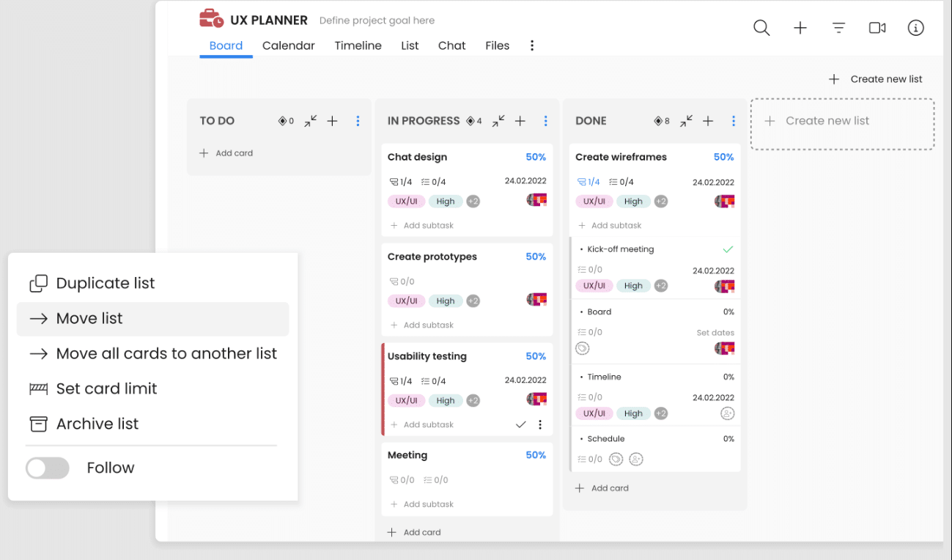This screenshot has width=952, height=560.
Task: Click the plus icon in top header
Action: click(800, 28)
